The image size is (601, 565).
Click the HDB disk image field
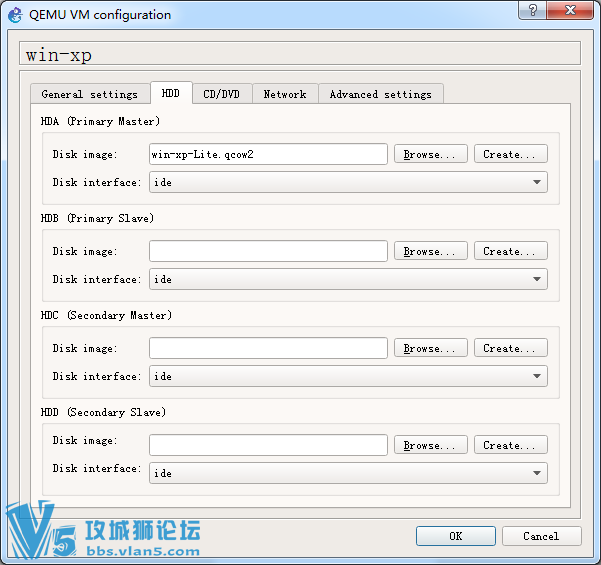coord(268,251)
